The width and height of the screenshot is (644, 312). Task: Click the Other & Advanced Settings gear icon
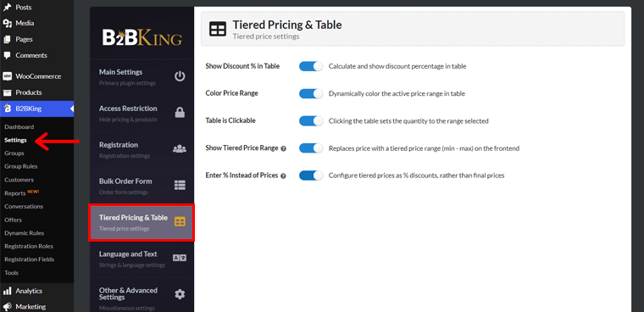click(180, 294)
